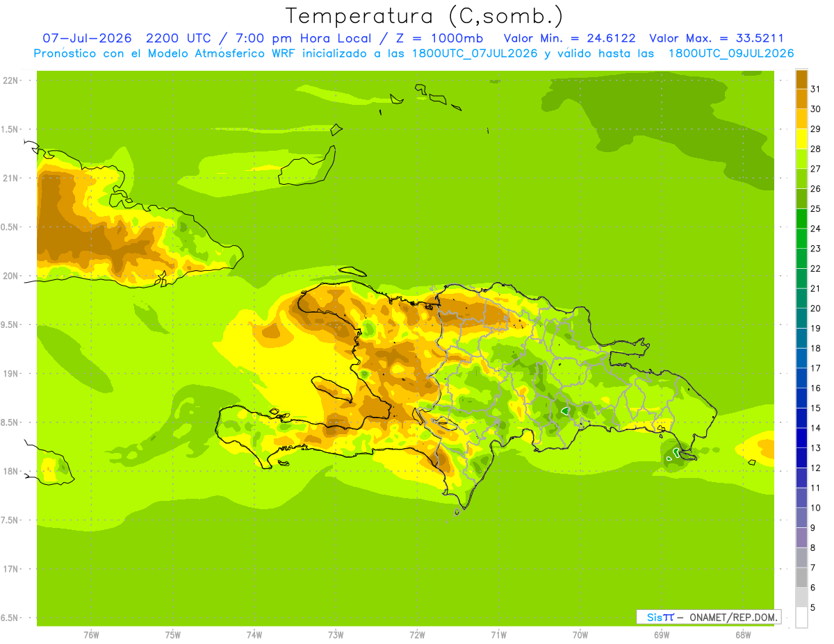The width and height of the screenshot is (834, 644).
Task: Click the dark blue swatch between 13 and 14
Action: coord(801,438)
